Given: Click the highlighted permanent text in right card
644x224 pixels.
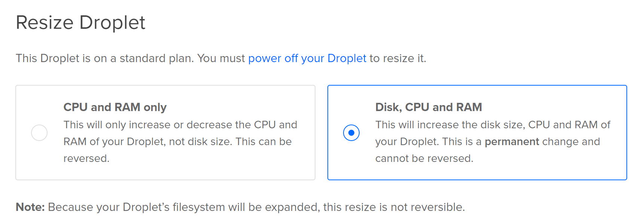Looking at the screenshot, I should [x=512, y=141].
